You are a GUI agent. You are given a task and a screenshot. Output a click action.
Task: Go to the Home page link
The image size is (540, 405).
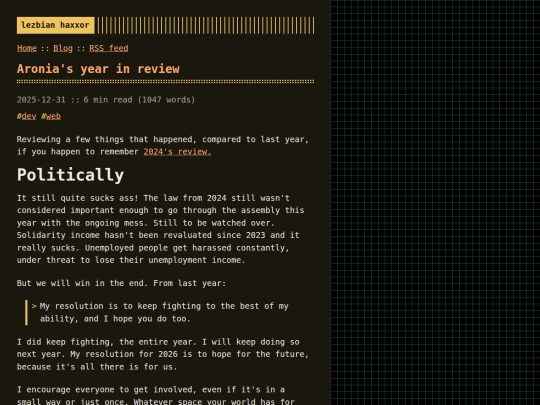click(x=27, y=48)
